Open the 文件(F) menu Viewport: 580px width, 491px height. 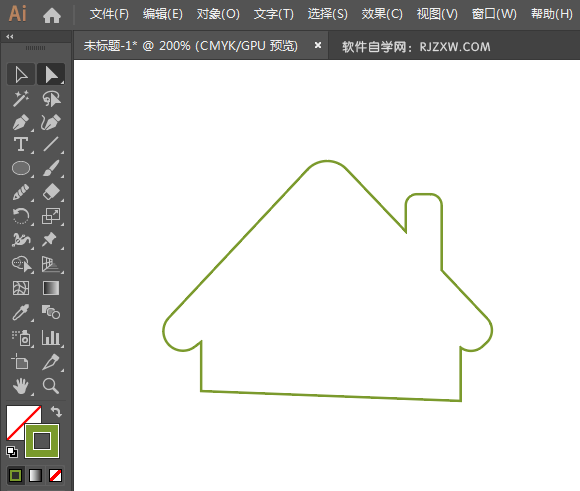pos(109,14)
